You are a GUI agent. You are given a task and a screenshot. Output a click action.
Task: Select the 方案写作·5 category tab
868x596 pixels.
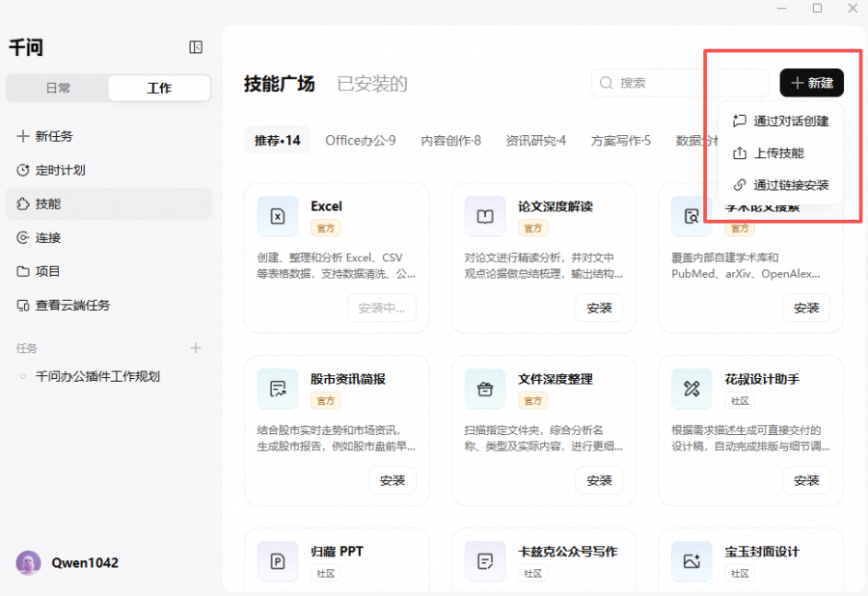tap(620, 141)
